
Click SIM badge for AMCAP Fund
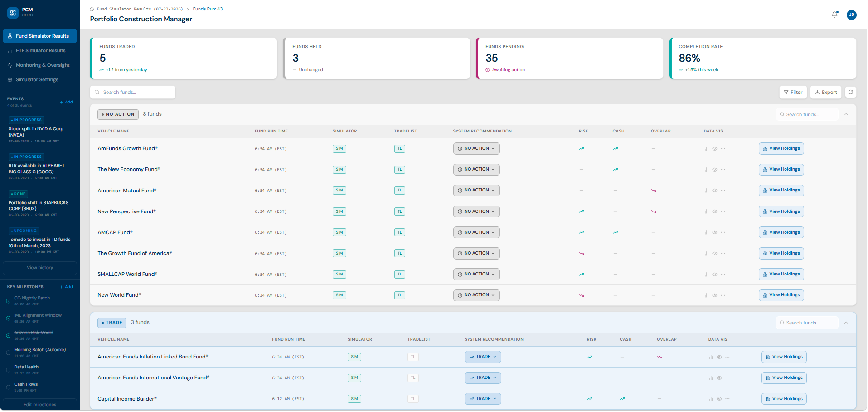339,232
